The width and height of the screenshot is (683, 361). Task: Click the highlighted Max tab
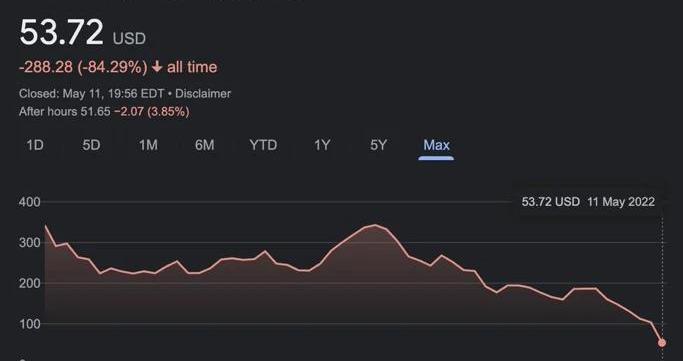coord(436,145)
